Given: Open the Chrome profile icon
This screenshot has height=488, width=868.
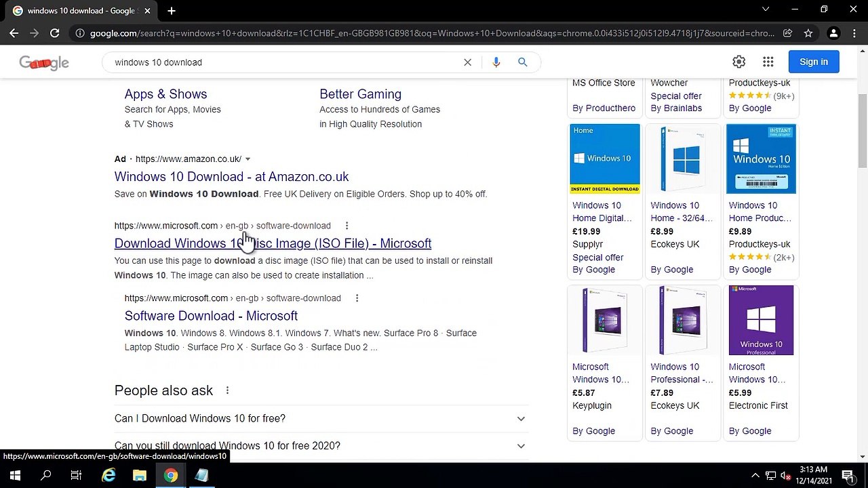Looking at the screenshot, I should pos(833,33).
